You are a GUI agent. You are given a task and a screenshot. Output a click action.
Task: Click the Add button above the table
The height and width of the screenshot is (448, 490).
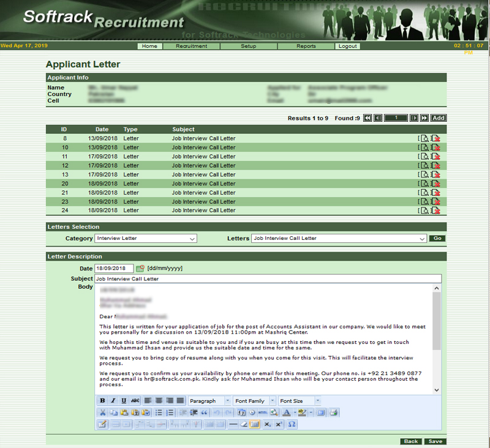click(x=439, y=118)
